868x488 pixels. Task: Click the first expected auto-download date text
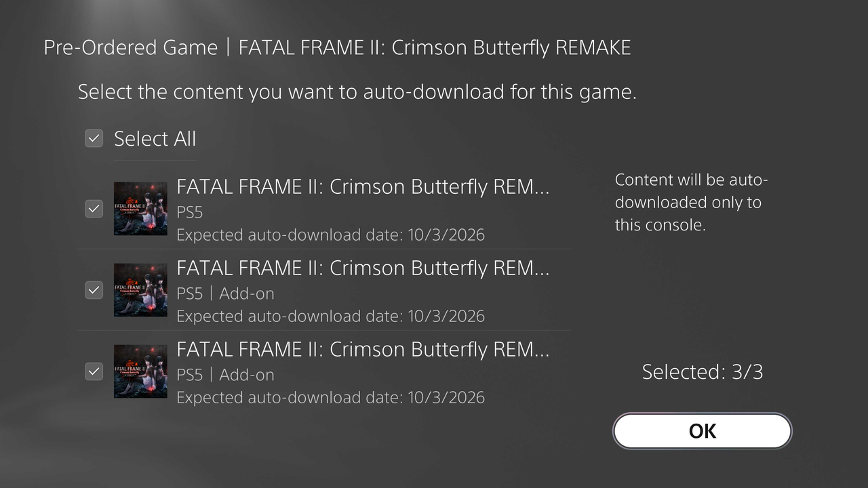click(330, 235)
